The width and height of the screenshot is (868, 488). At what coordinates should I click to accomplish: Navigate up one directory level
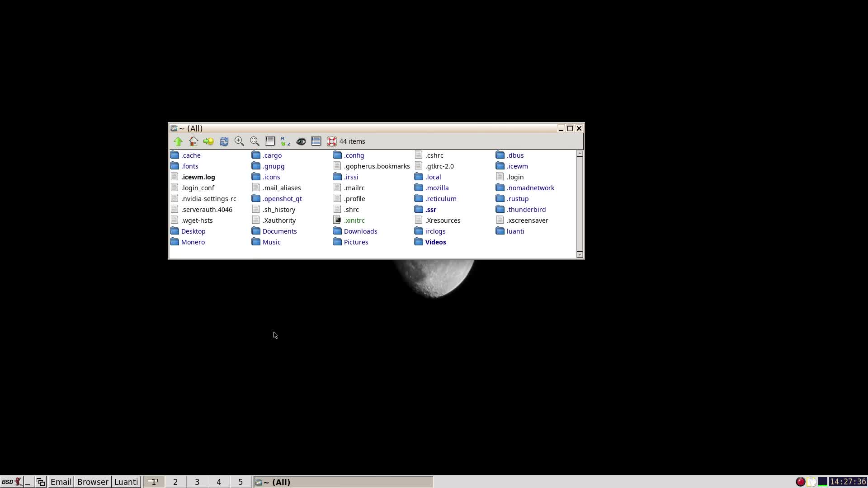click(178, 141)
